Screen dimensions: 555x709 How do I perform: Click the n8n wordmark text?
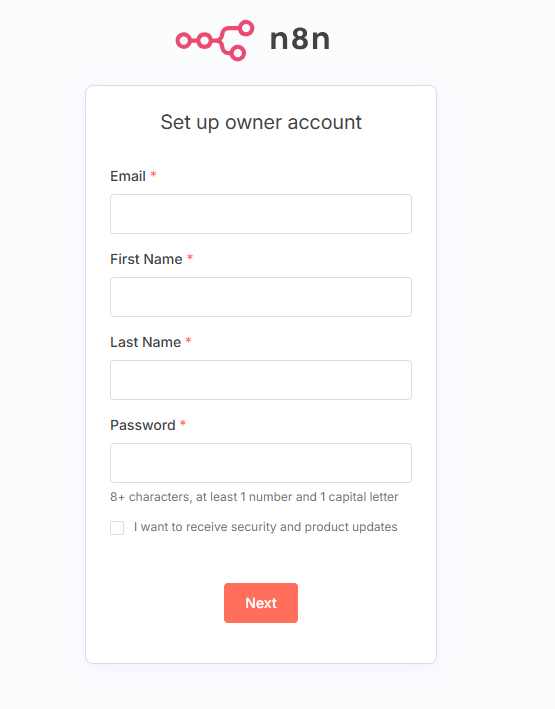[300, 39]
